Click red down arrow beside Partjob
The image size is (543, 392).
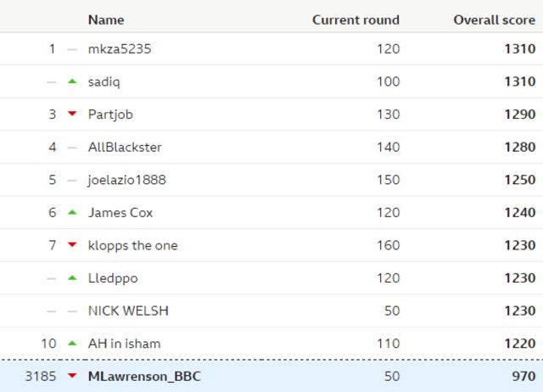click(x=72, y=115)
